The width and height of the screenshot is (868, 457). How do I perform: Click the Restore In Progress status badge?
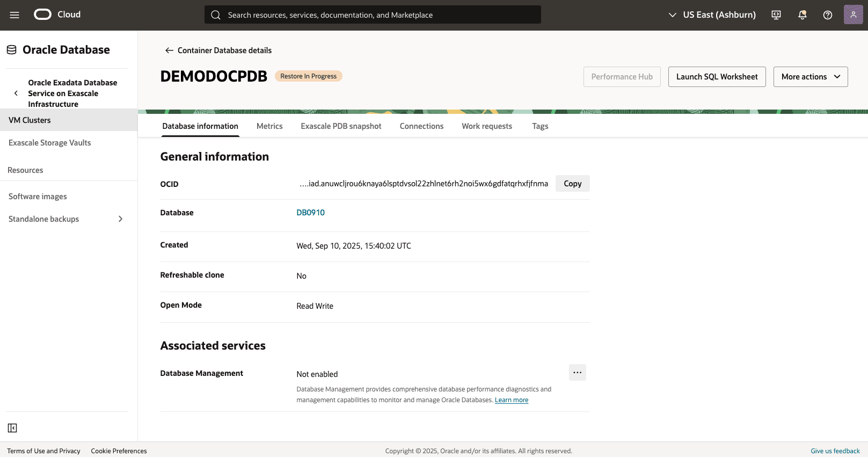[x=309, y=76]
